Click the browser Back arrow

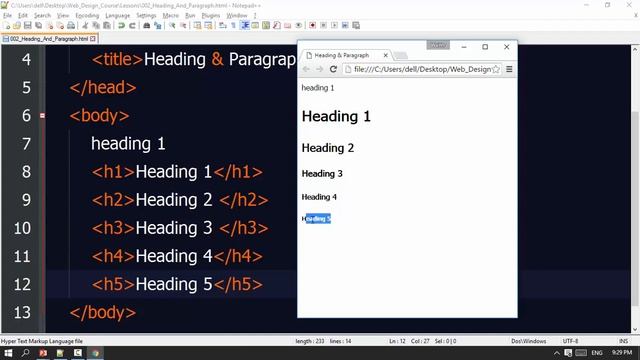[x=306, y=69]
